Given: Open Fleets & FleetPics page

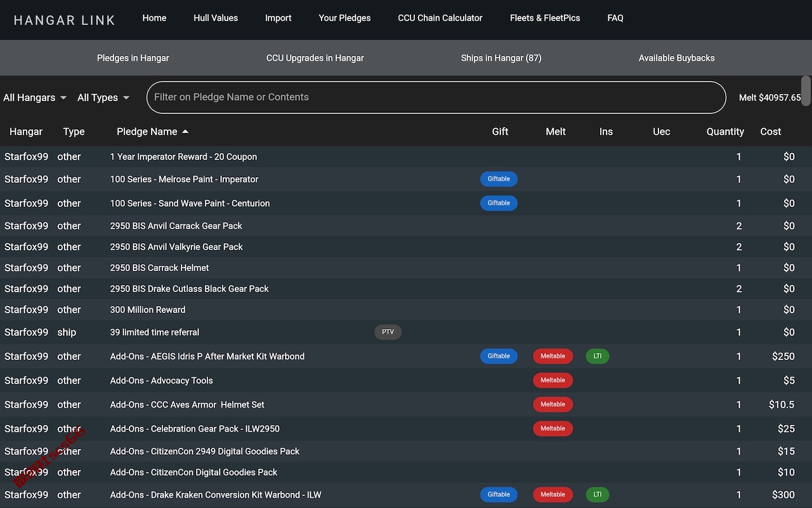Looking at the screenshot, I should 545,18.
